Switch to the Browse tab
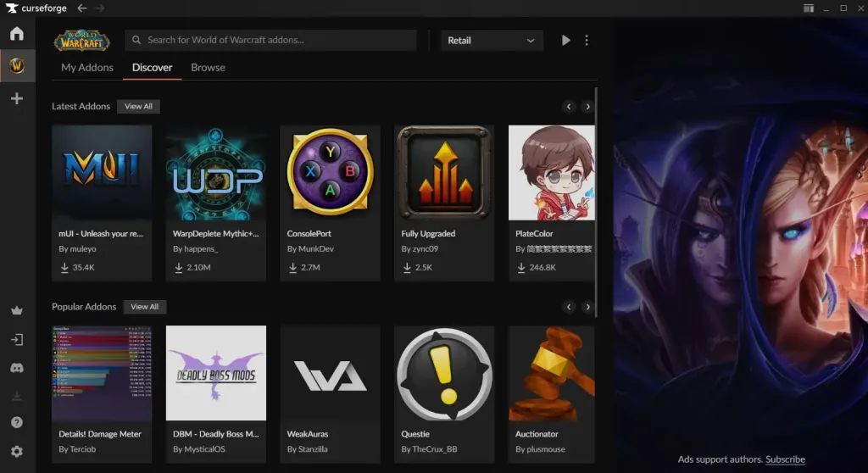The height and width of the screenshot is (473, 868). point(209,68)
